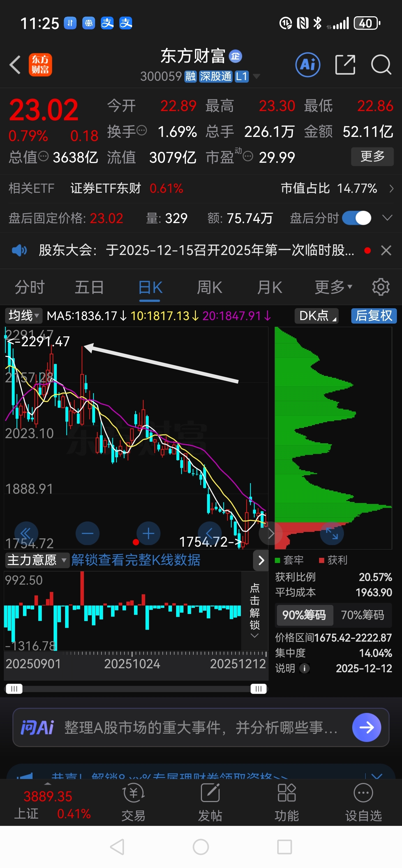Open the 主力意愿 indicator dropdown
Viewport: 402px width, 868px height.
coord(37,560)
